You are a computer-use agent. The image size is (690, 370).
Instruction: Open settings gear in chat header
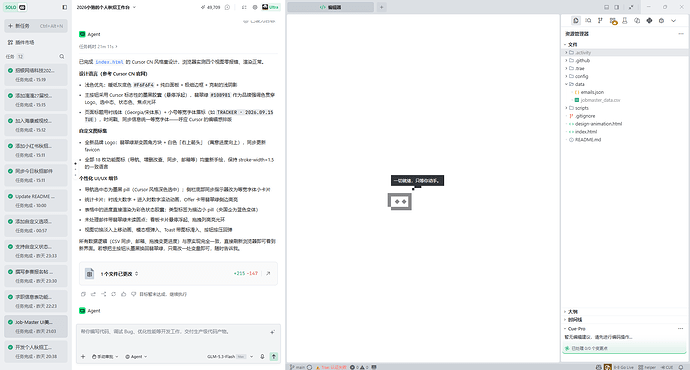point(255,7)
